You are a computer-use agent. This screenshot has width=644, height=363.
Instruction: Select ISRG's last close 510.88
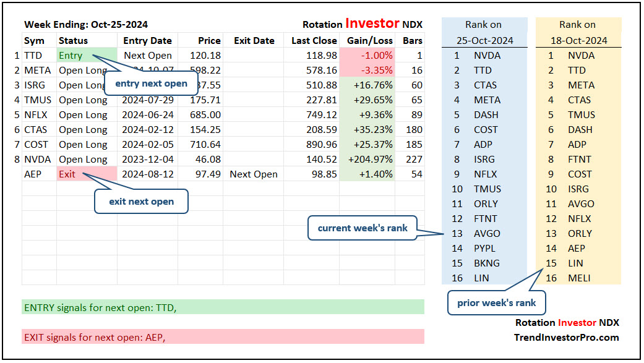click(x=322, y=85)
